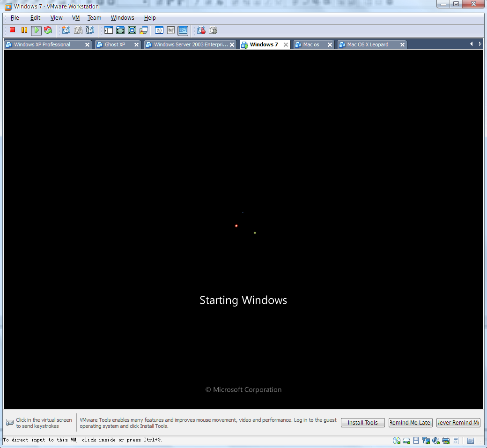
Task: Click the Revert to Snapshot icon
Action: (78, 30)
